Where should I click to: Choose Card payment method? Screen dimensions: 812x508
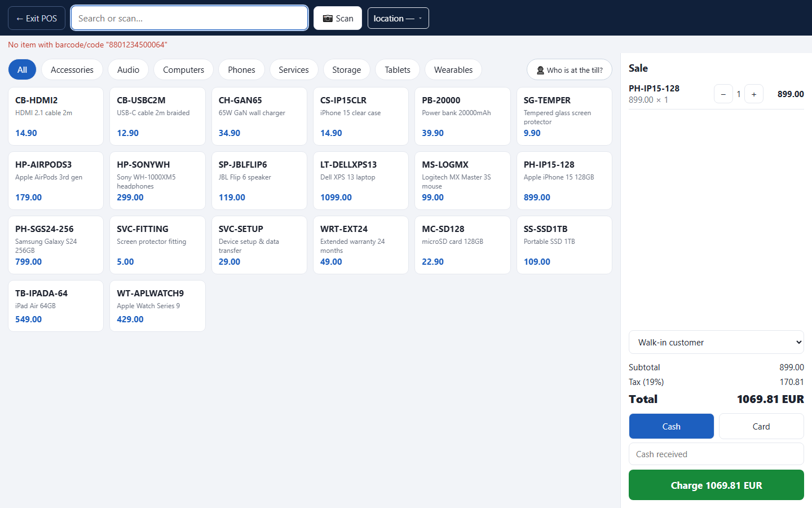tap(761, 426)
